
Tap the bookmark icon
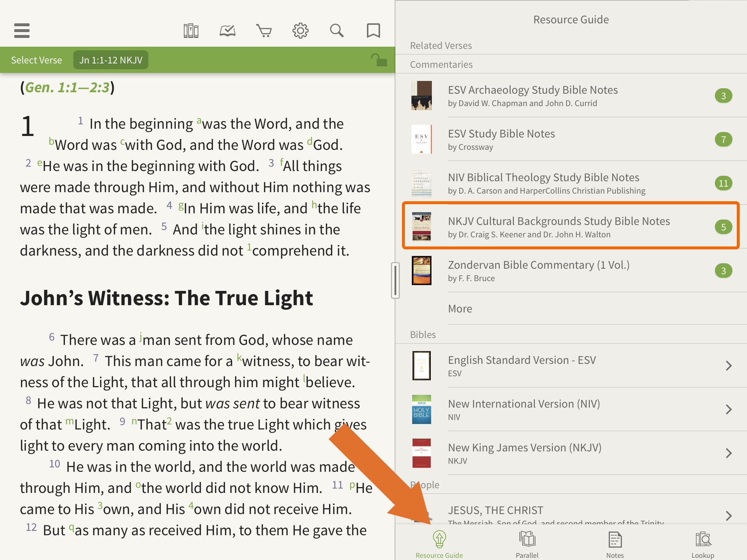tap(373, 31)
